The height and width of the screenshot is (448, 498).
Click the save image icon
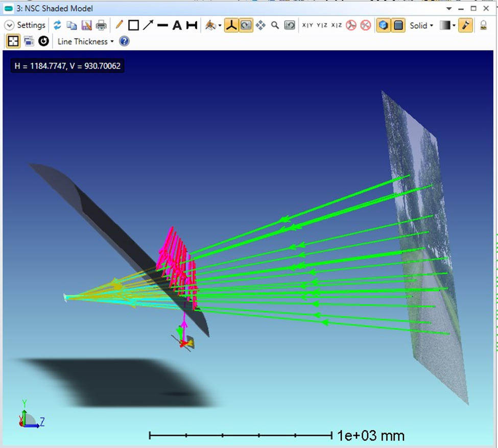tap(86, 25)
